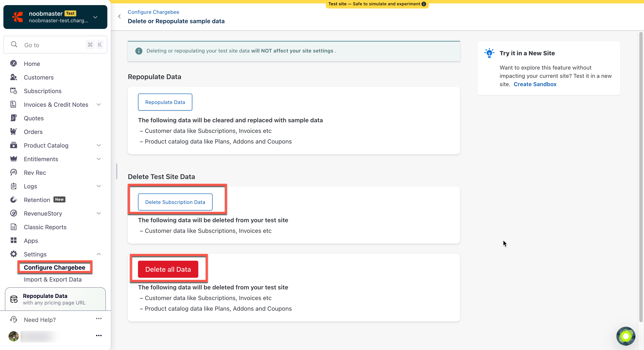Click the Retention magnet icon

(x=13, y=199)
